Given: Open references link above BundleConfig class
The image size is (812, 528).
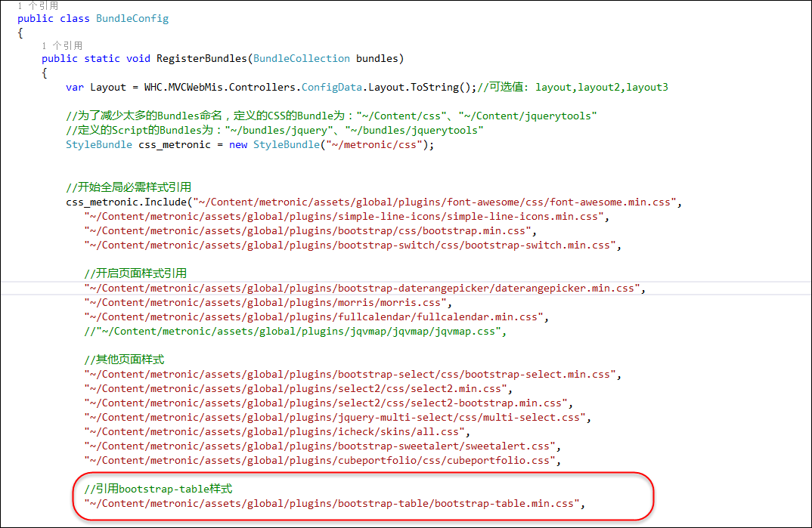Looking at the screenshot, I should 38,6.
